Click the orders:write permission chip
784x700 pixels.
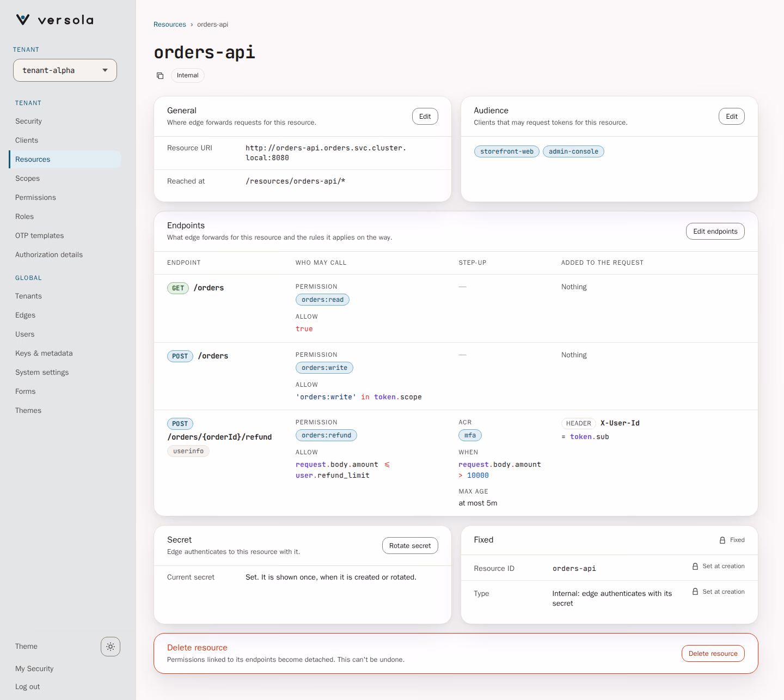point(324,368)
